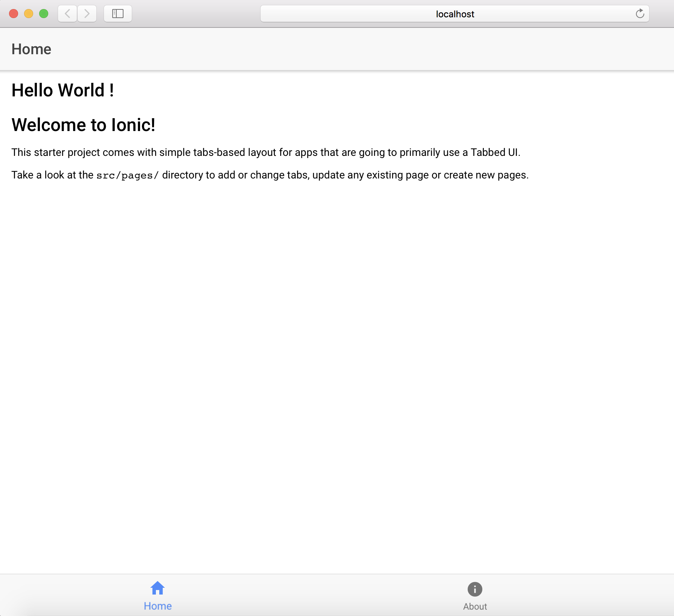
Task: Click the starter project description paragraph
Action: point(265,152)
